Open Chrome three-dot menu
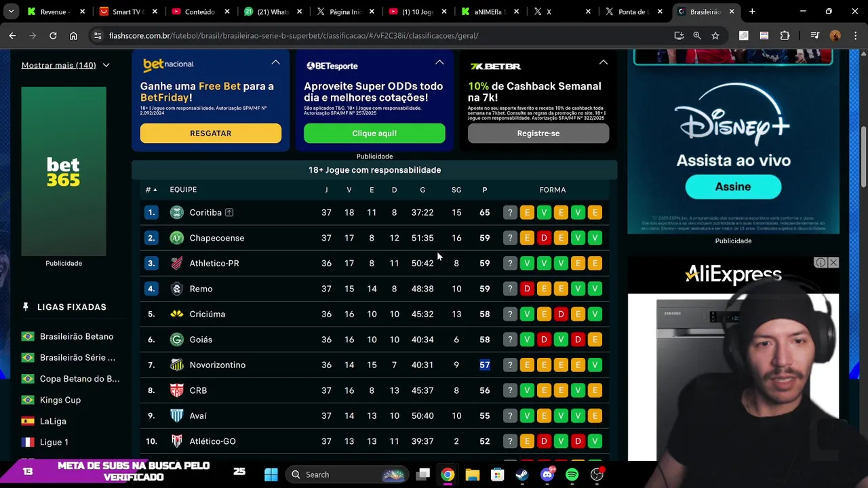The image size is (868, 488). 854,35
